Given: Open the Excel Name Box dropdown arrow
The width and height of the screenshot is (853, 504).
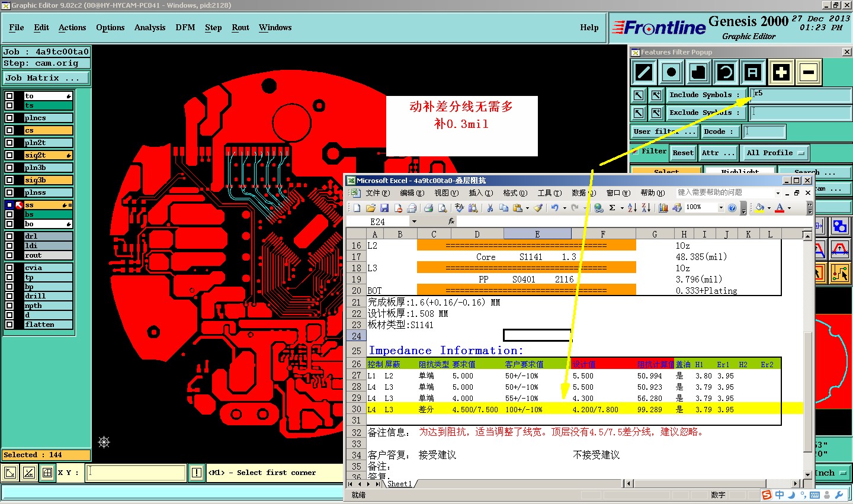Looking at the screenshot, I should pos(414,221).
